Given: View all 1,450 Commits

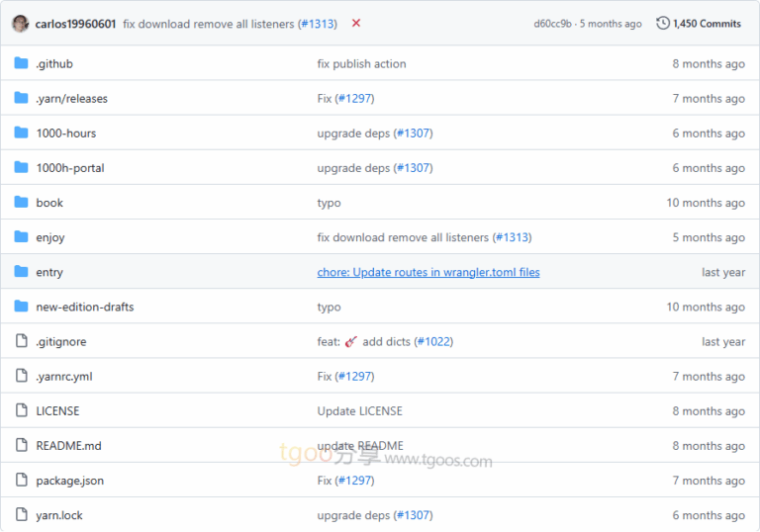Looking at the screenshot, I should tap(707, 24).
